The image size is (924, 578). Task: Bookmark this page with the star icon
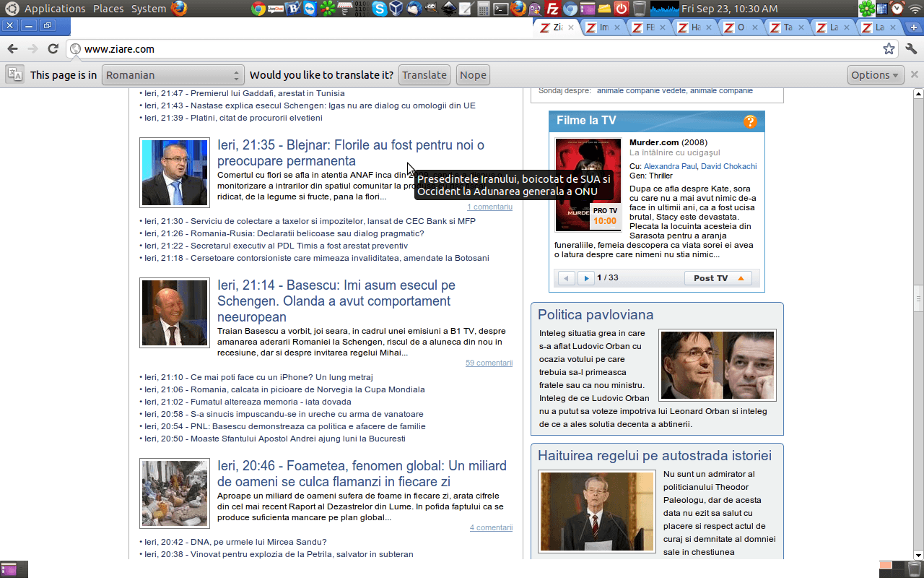click(889, 49)
